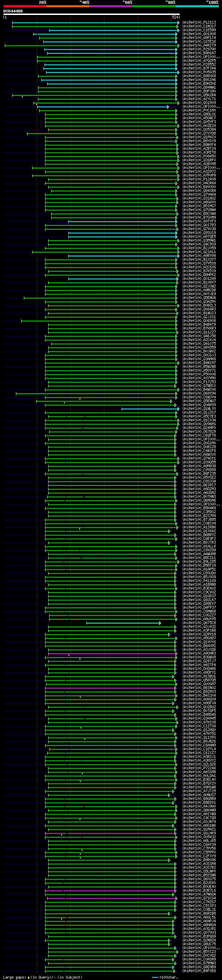The height and width of the screenshot is (980, 222).
Task: Select label UniRef100_Q7XYQ8
Action: (199, 133)
